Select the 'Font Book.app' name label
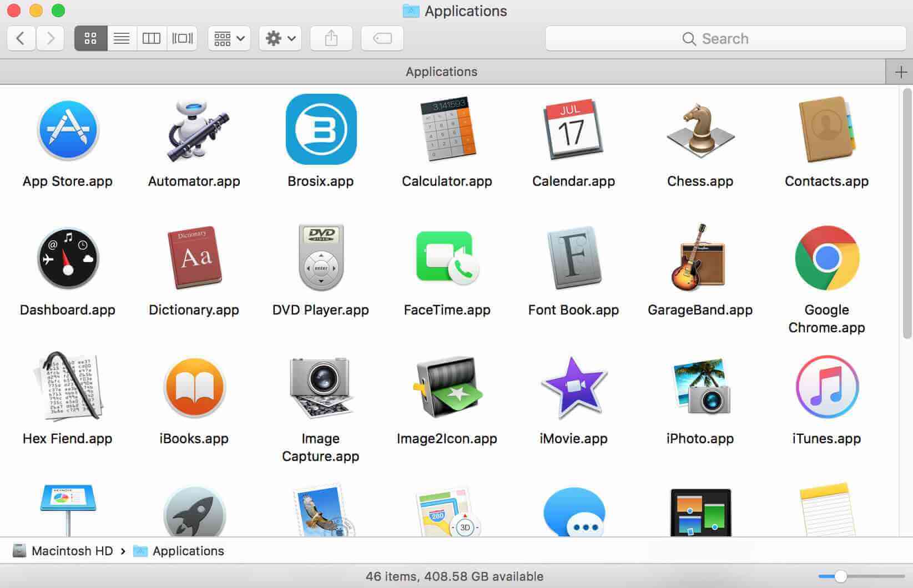Viewport: 913px width, 588px height. 574,310
